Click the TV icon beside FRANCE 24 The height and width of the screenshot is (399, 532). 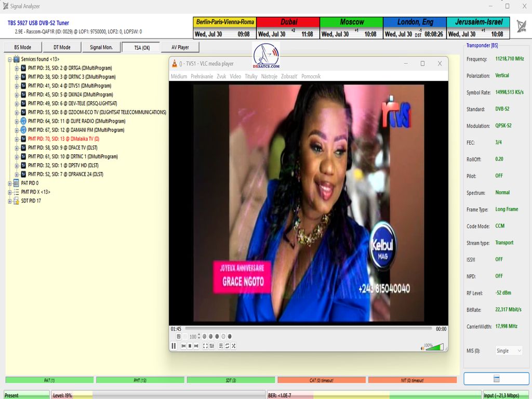(x=23, y=174)
